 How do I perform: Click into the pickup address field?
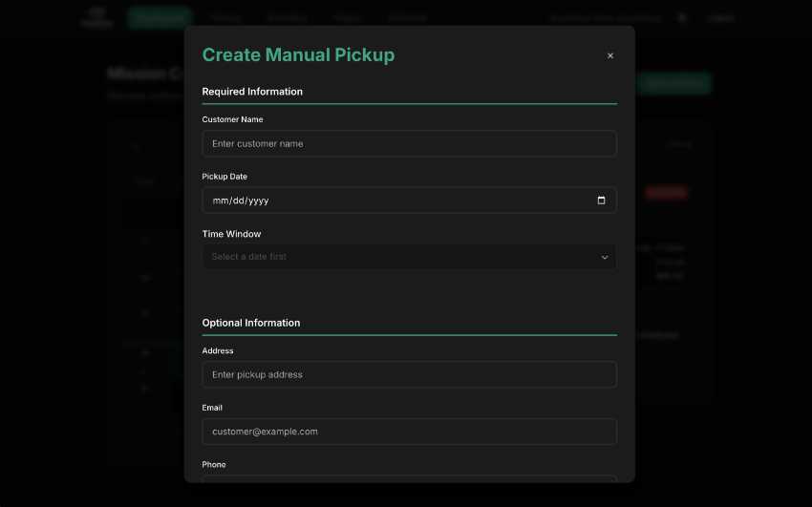point(409,374)
